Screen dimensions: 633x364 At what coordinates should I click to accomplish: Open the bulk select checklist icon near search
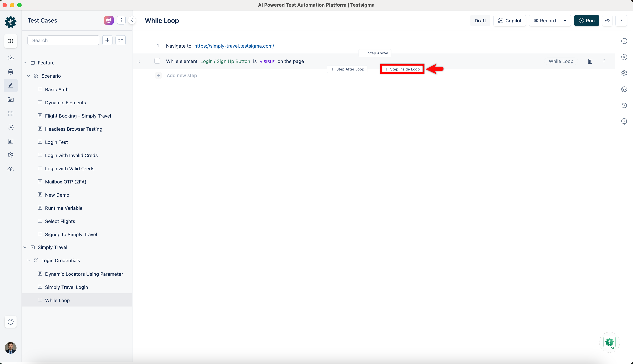pyautogui.click(x=120, y=40)
